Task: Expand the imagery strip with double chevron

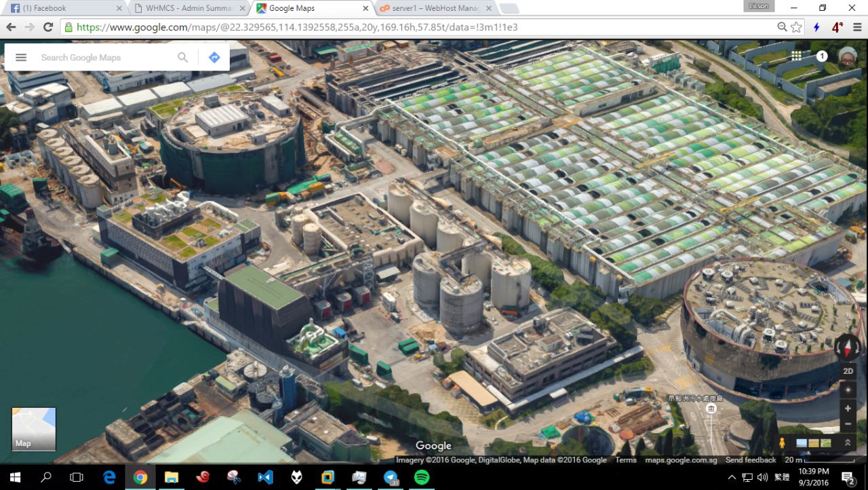Action: 847,443
